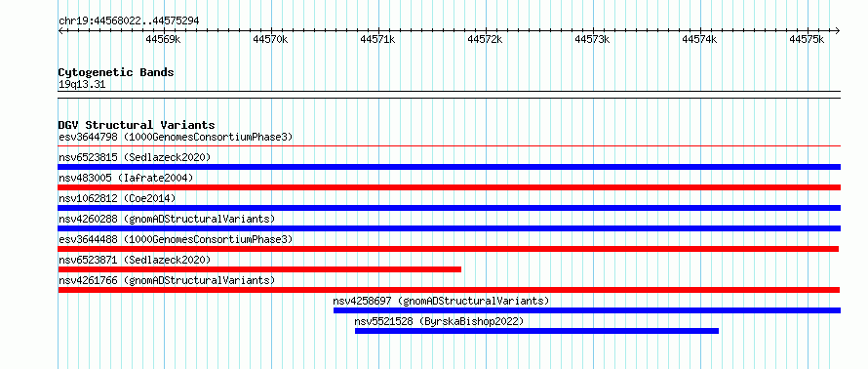Screen dimensions: 868x369
Task: Click the chr19:44568022..44575294 coordinate label
Action: point(129,21)
